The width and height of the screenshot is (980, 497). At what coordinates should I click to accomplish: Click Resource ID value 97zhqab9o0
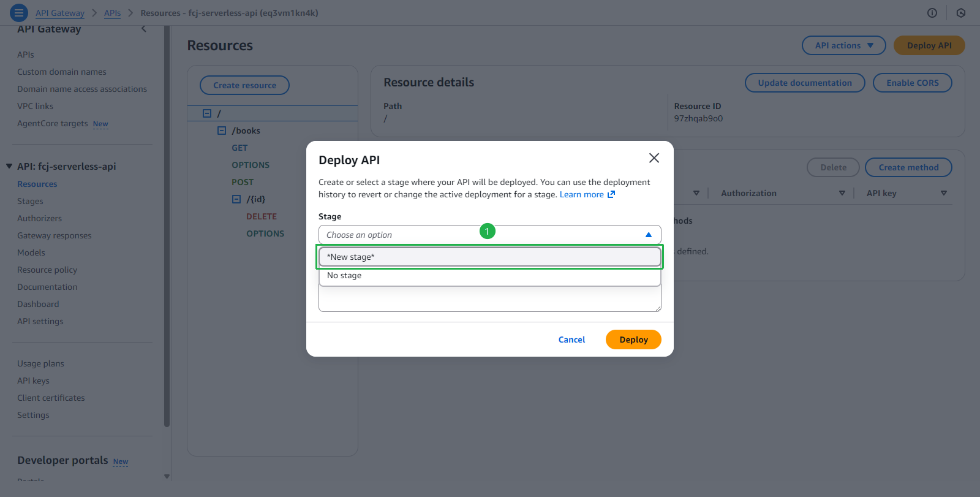coord(698,118)
